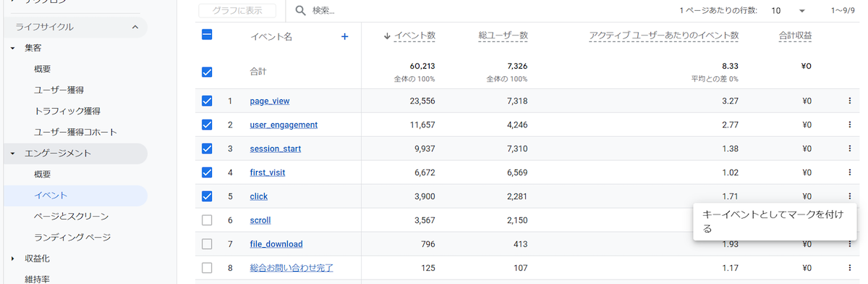Open three-dot menu for click row
The width and height of the screenshot is (868, 284).
(849, 196)
